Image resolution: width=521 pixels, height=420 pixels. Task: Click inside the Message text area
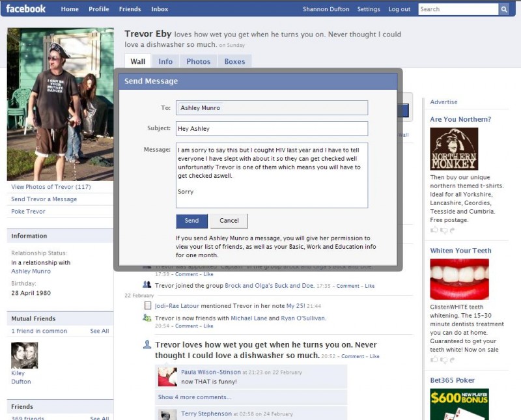[272, 175]
